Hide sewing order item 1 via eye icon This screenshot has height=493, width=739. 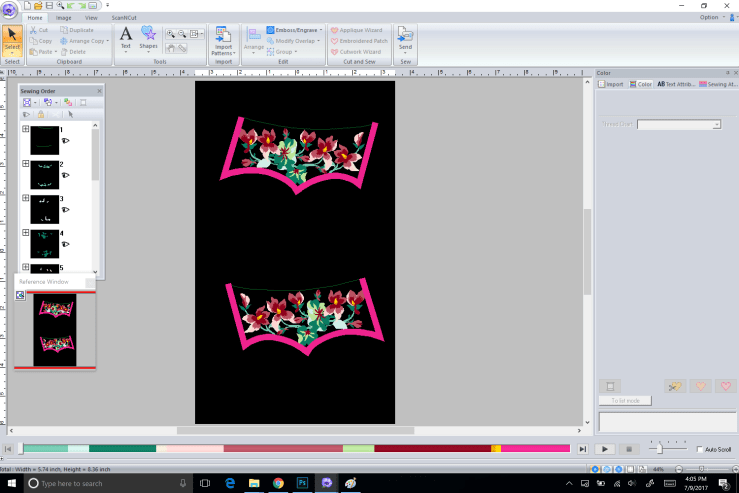65,141
